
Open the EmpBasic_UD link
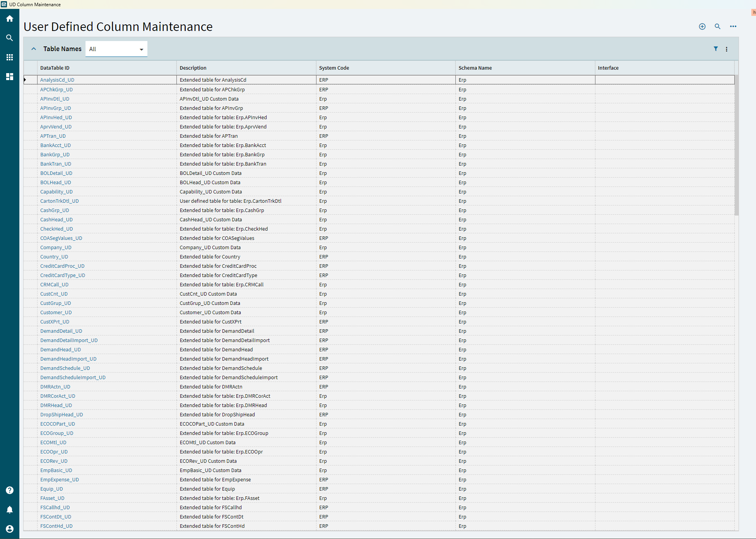(56, 470)
